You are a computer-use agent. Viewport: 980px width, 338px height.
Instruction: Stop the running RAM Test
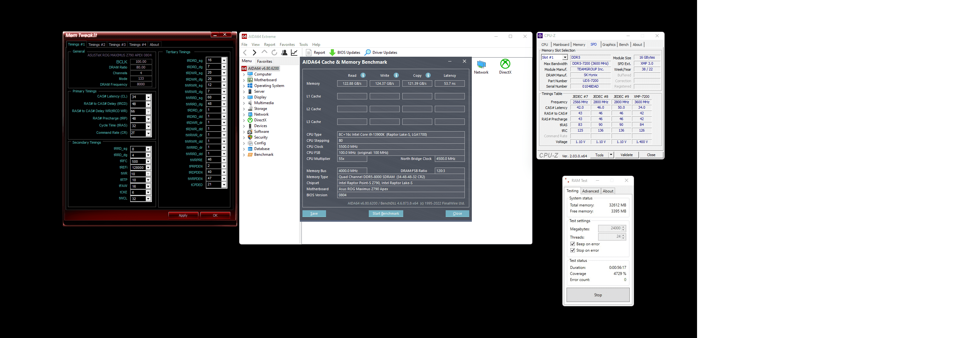[598, 295]
